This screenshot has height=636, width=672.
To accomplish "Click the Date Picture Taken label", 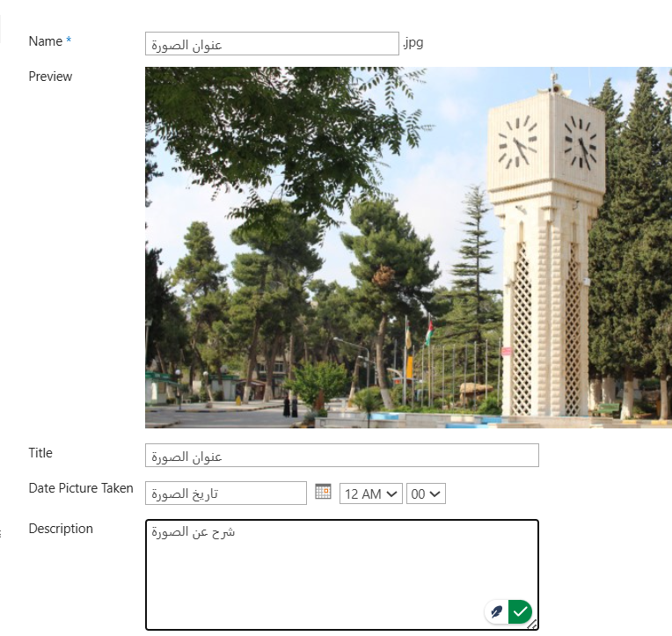I will 81,488.
